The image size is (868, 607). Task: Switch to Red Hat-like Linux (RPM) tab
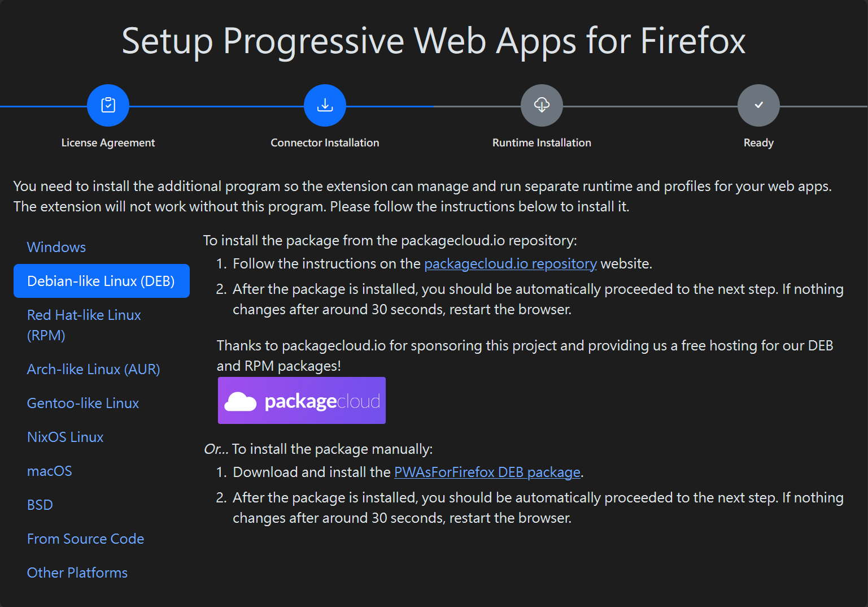84,325
